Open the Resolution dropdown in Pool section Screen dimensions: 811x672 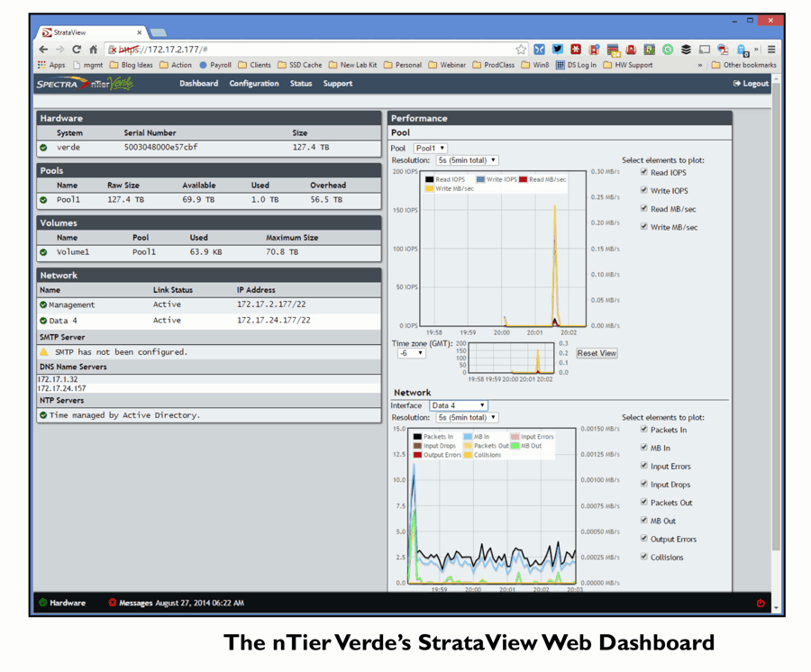pyautogui.click(x=467, y=160)
